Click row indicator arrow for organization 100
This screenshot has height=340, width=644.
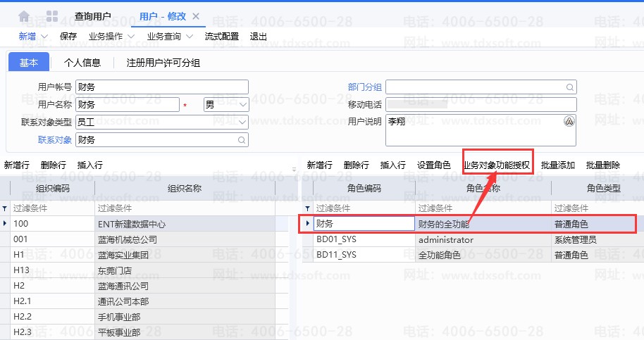pyautogui.click(x=4, y=224)
